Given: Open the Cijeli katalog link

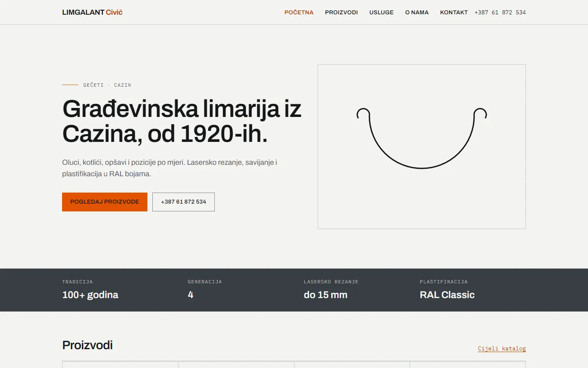Looking at the screenshot, I should (x=502, y=348).
